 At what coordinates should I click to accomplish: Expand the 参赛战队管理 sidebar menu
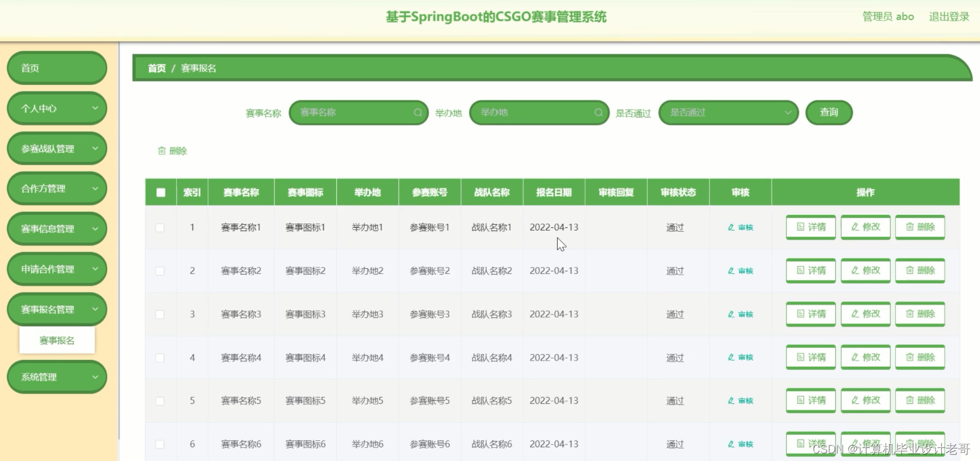tap(57, 148)
